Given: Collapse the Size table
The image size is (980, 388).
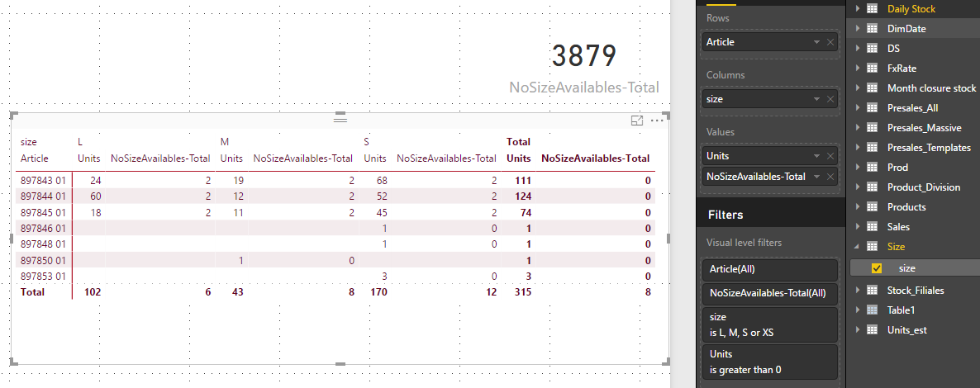Looking at the screenshot, I should [x=857, y=247].
